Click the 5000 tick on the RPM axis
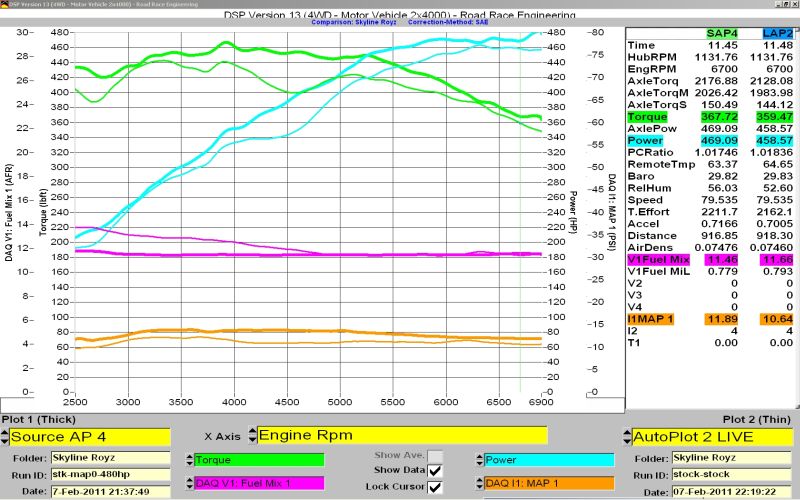 click(x=340, y=402)
